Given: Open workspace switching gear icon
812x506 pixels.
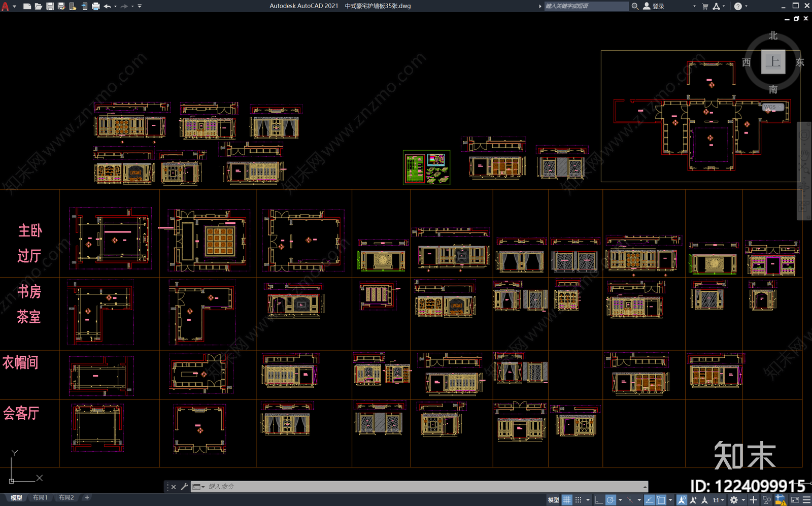Looking at the screenshot, I should [733, 500].
